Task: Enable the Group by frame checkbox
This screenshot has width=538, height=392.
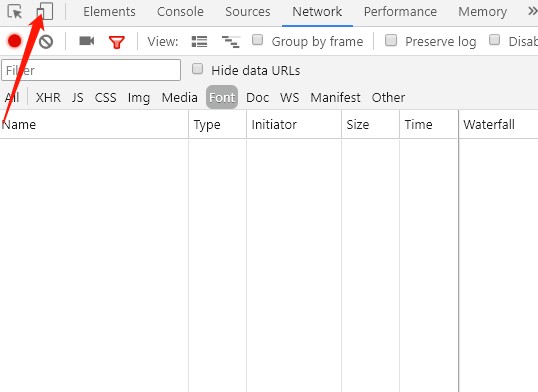Action: pyautogui.click(x=258, y=40)
